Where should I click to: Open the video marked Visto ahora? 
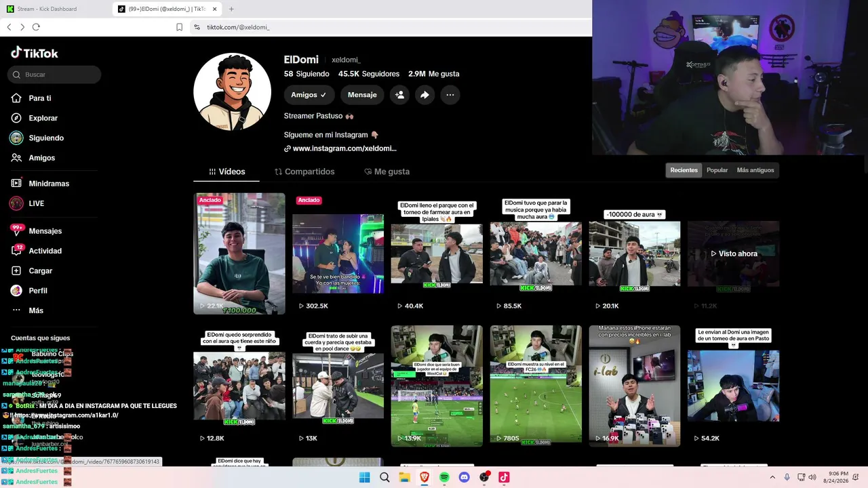pos(733,253)
